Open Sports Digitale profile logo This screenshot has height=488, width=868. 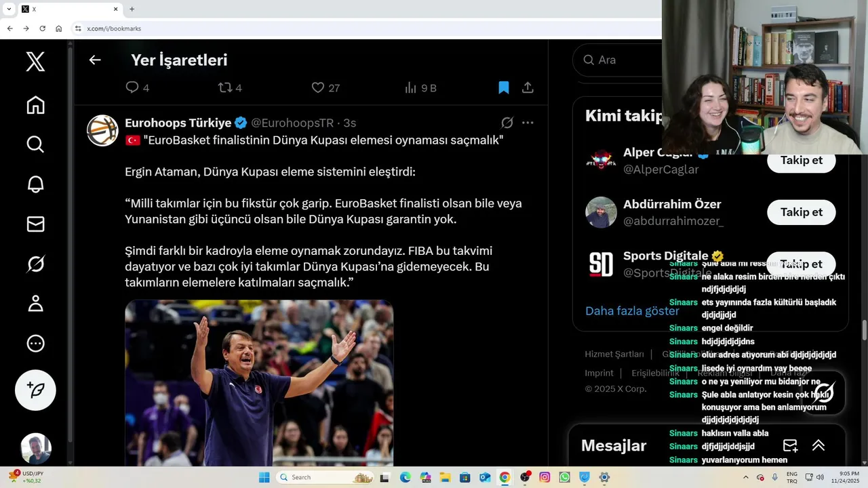601,264
